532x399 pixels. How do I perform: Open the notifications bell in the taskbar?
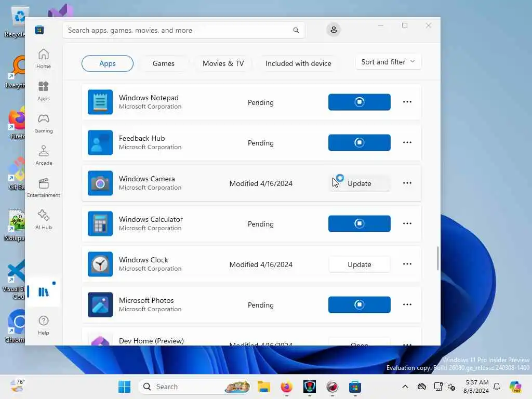click(x=497, y=387)
